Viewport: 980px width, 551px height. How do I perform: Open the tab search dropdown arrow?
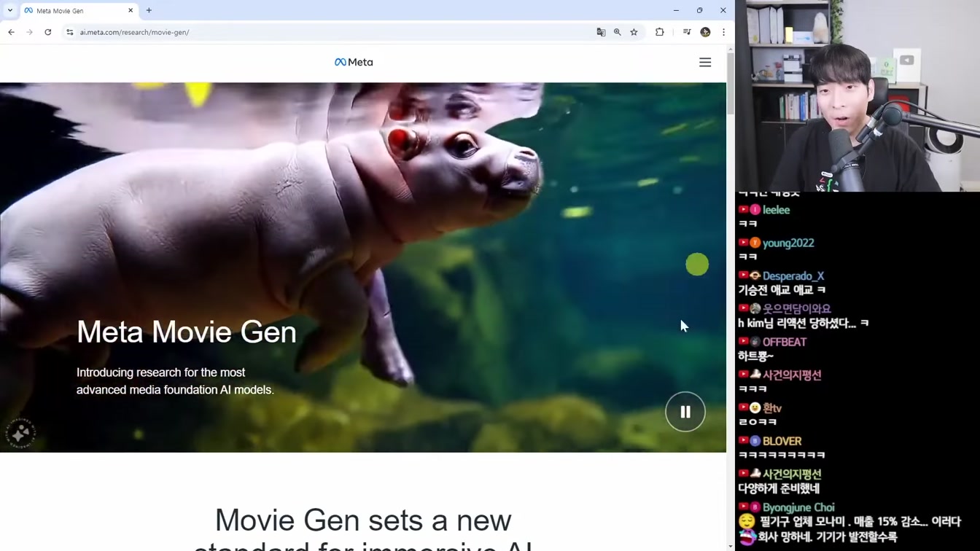[x=10, y=10]
